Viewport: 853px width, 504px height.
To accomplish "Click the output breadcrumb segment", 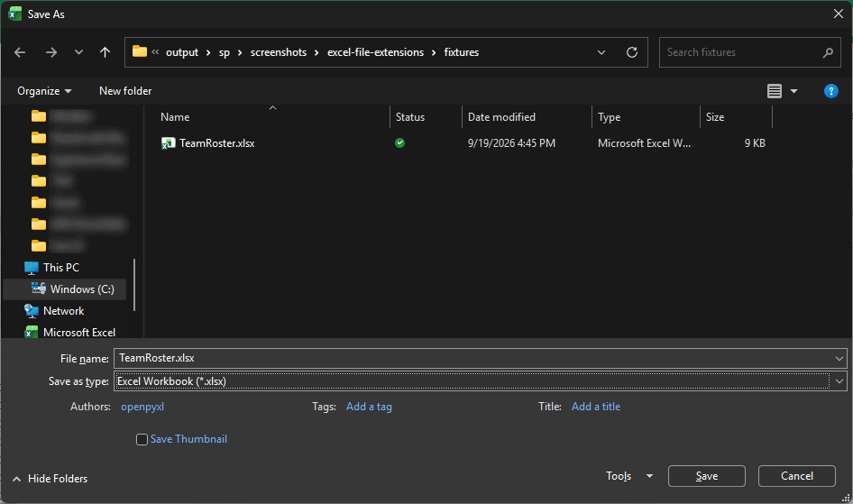I will coord(182,52).
